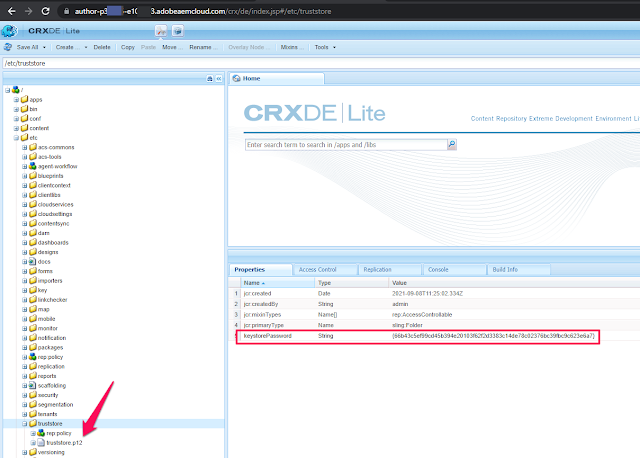
Task: Select the tenants tree node
Action: [x=47, y=414]
